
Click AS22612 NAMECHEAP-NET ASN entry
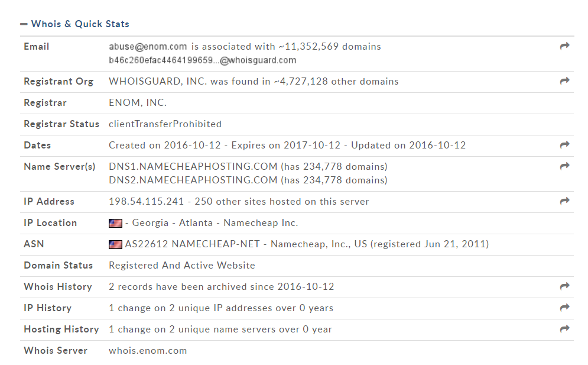point(192,244)
